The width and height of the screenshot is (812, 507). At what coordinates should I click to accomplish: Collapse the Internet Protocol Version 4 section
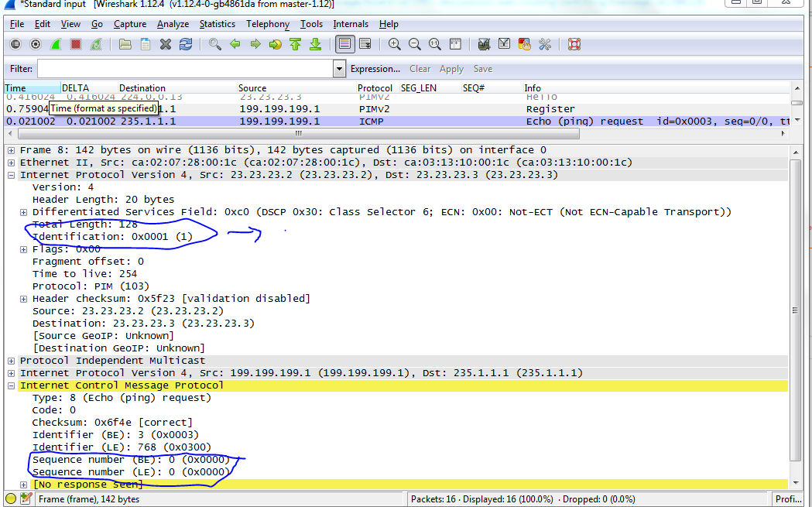click(10, 174)
